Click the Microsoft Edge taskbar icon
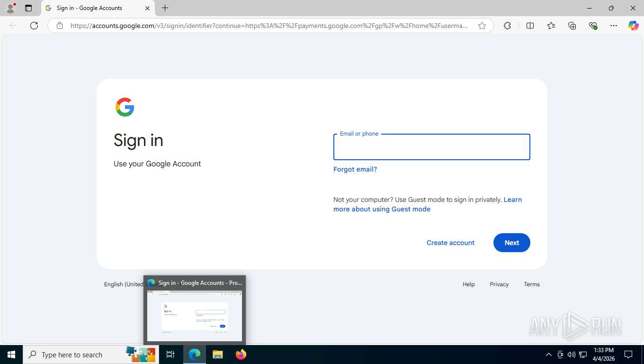 pyautogui.click(x=195, y=355)
